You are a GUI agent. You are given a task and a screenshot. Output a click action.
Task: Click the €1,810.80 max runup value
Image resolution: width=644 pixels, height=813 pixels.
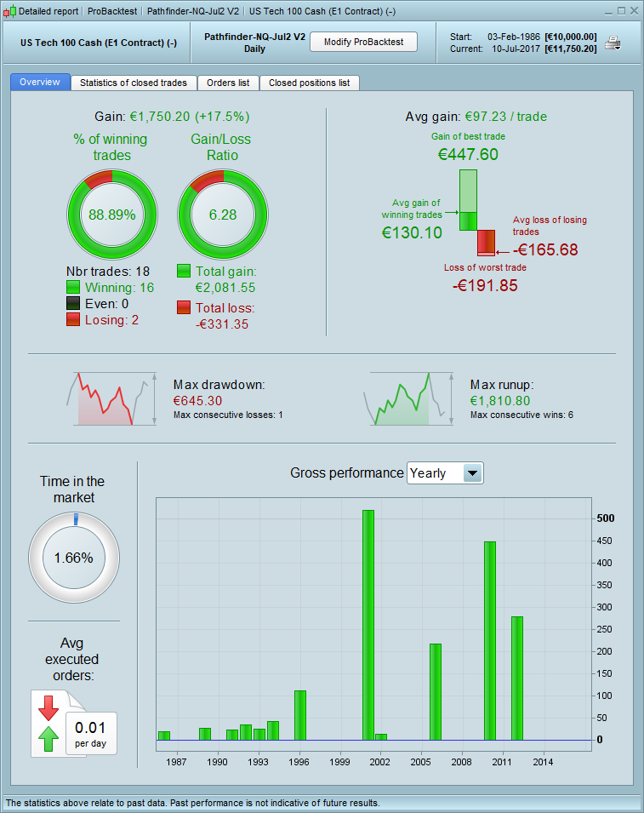tap(500, 400)
